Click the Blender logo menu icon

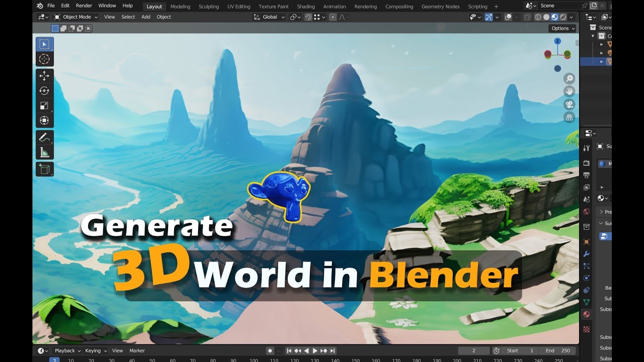(40, 6)
